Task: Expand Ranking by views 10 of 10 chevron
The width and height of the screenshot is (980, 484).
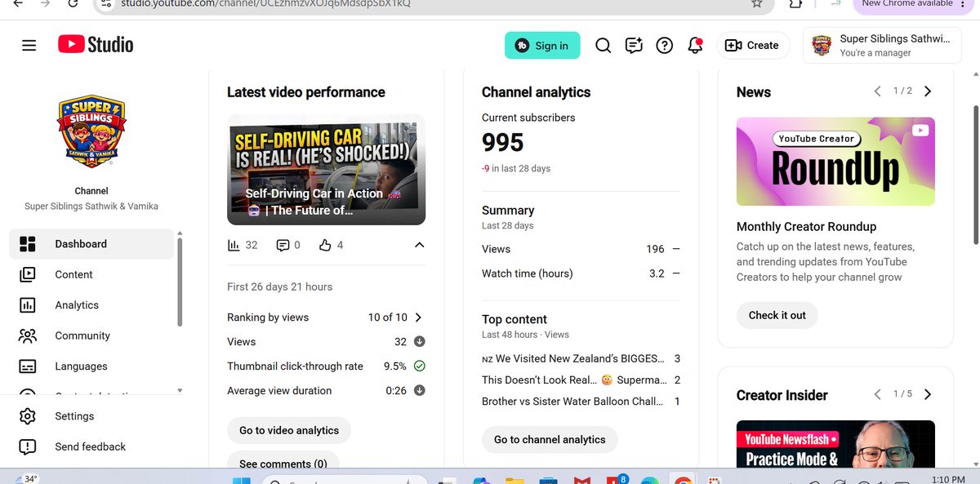Action: [418, 317]
